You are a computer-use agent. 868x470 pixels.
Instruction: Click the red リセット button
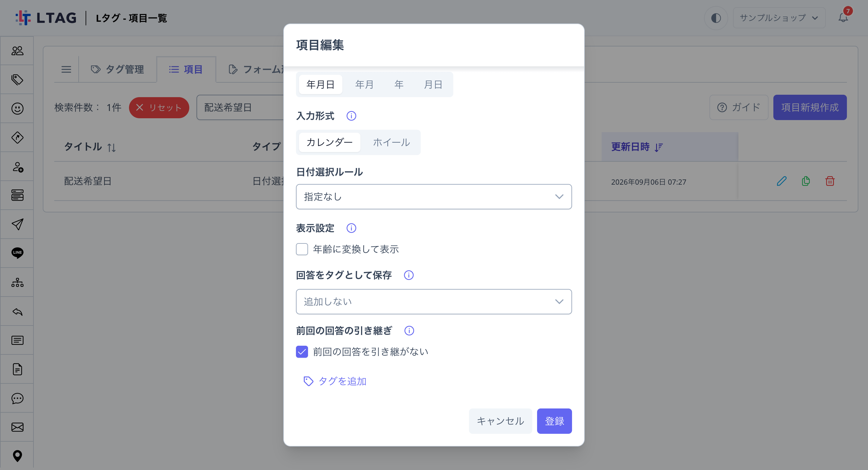(x=159, y=108)
